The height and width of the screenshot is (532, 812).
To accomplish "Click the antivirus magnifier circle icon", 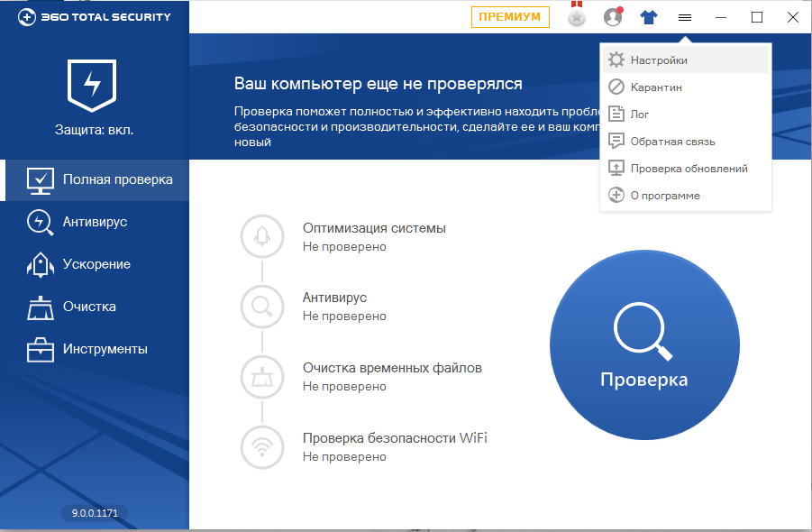I will click(x=262, y=307).
